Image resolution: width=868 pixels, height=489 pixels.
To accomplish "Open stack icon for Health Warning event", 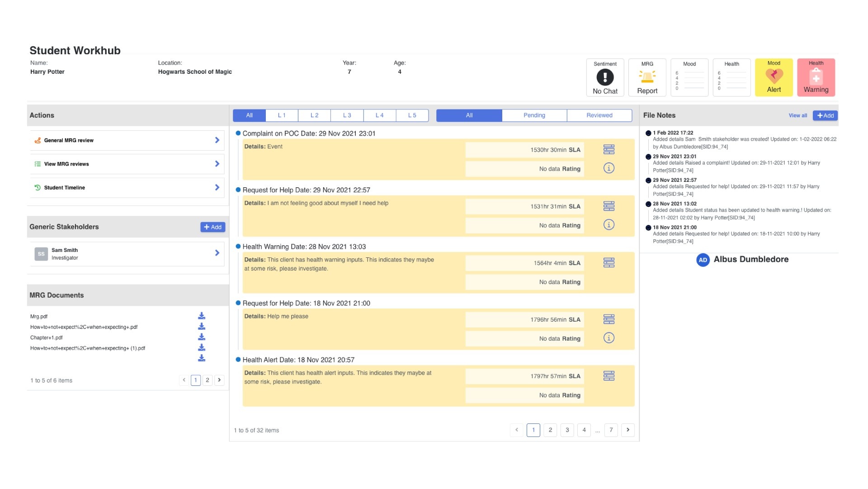I will pos(609,263).
